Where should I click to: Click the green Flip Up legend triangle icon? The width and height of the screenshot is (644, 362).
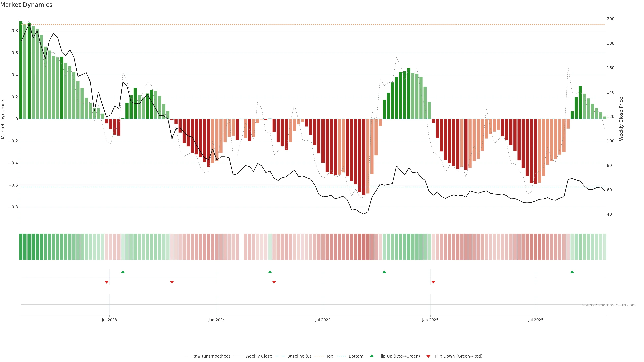pos(371,356)
